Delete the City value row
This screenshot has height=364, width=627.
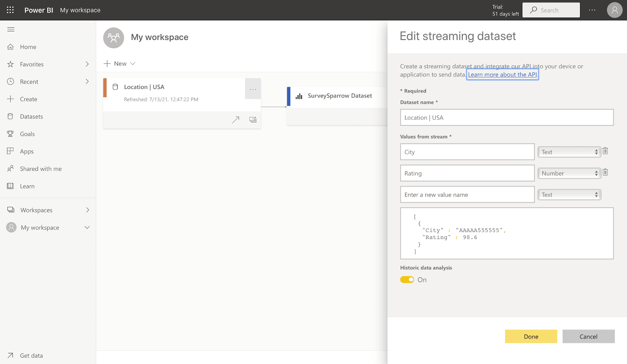tap(605, 151)
